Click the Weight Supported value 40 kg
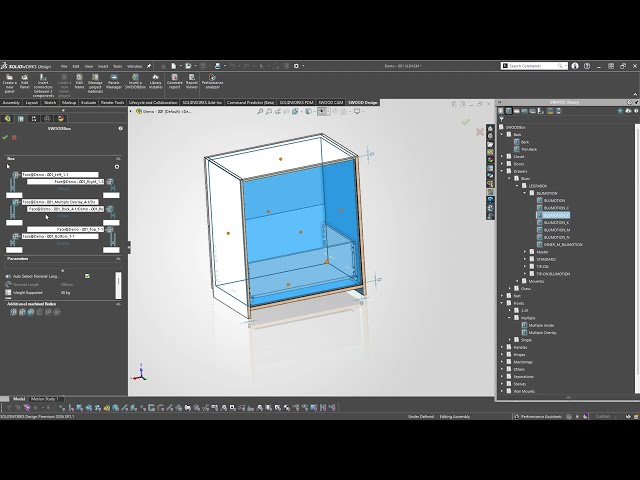 [65, 293]
